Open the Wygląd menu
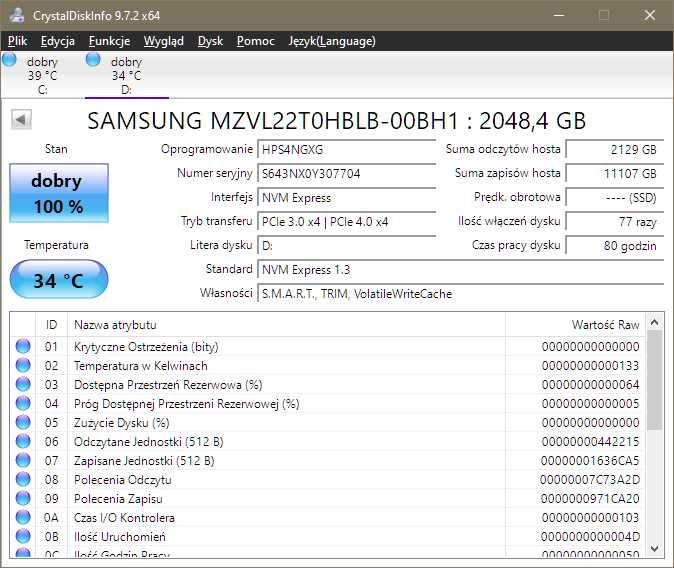Image resolution: width=674 pixels, height=568 pixels. click(164, 41)
